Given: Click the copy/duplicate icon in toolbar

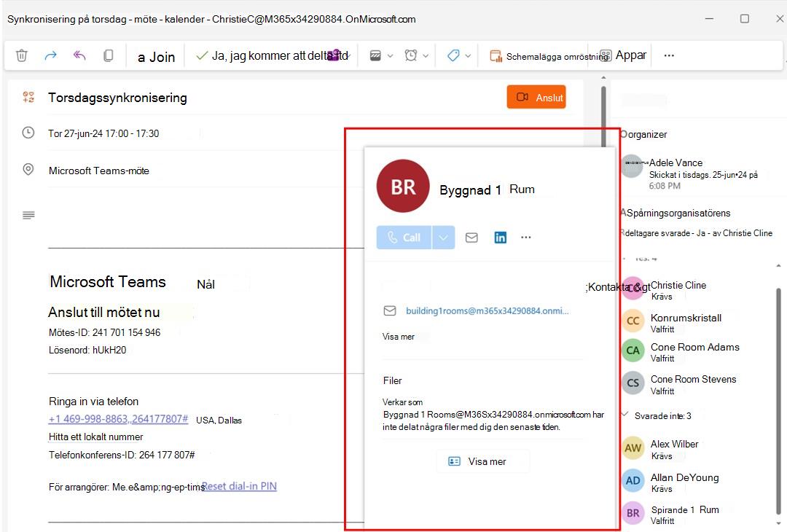Looking at the screenshot, I should click(x=108, y=55).
